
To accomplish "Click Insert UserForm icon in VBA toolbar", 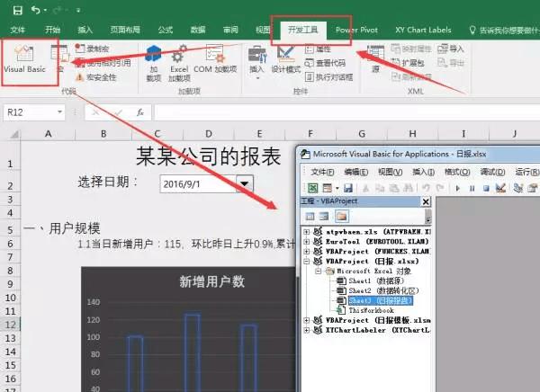I will pyautogui.click(x=328, y=188).
